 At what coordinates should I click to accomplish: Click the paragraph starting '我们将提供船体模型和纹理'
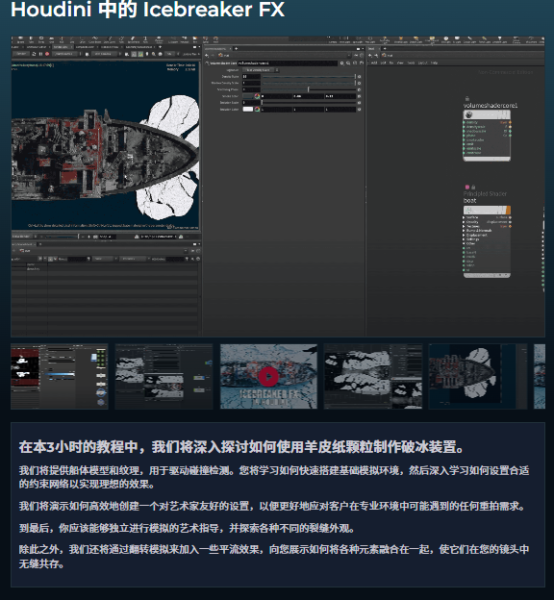274,477
